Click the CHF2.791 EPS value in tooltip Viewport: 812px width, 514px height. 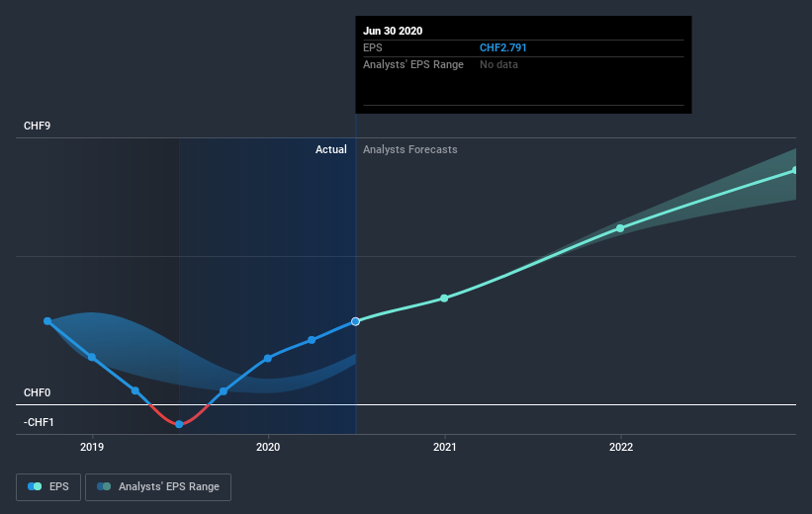(502, 47)
